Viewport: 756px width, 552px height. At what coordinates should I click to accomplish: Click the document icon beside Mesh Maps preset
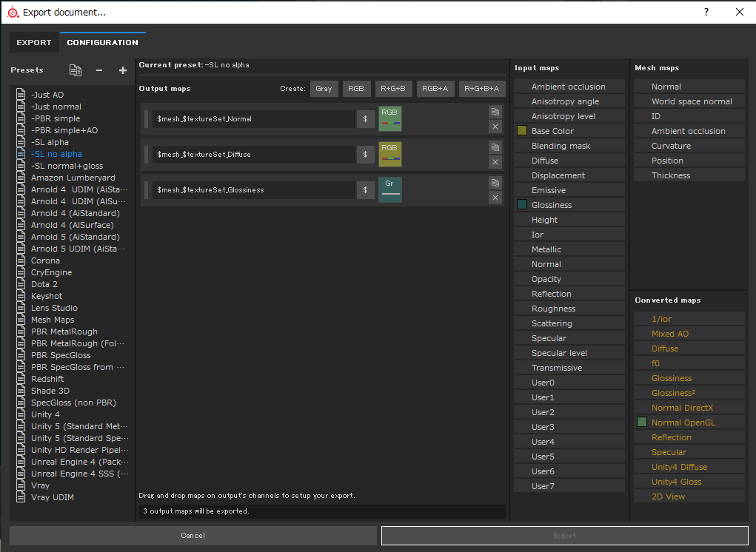click(x=21, y=320)
